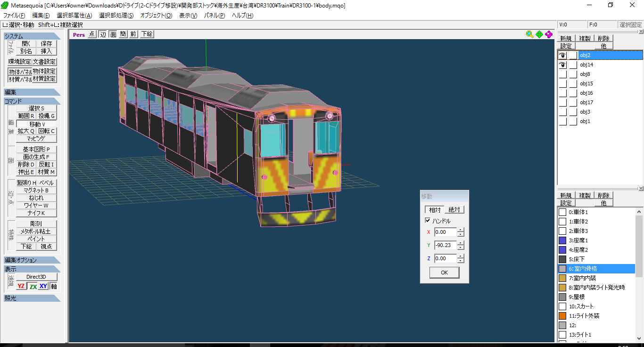Expand the 編集 panel section
Screen dimensions: 644x347
32,92
